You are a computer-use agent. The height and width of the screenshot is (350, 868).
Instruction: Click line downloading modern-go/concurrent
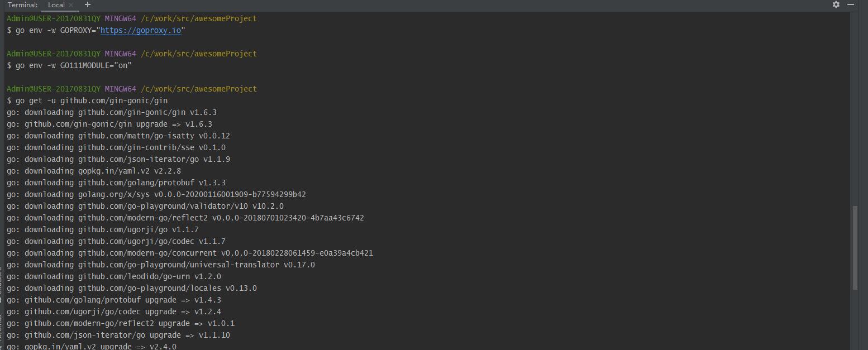[x=190, y=253]
